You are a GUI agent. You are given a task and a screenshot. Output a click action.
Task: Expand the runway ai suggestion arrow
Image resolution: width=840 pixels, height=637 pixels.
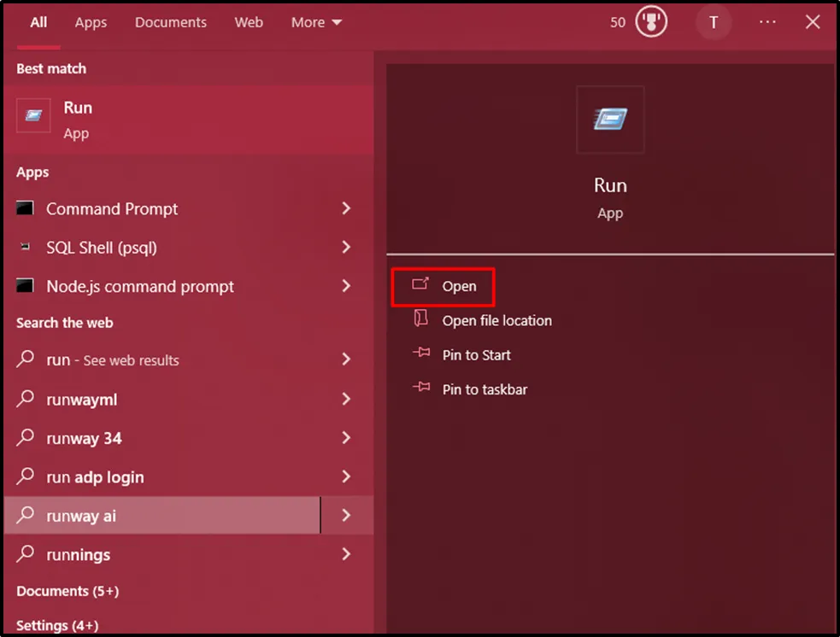(x=346, y=515)
